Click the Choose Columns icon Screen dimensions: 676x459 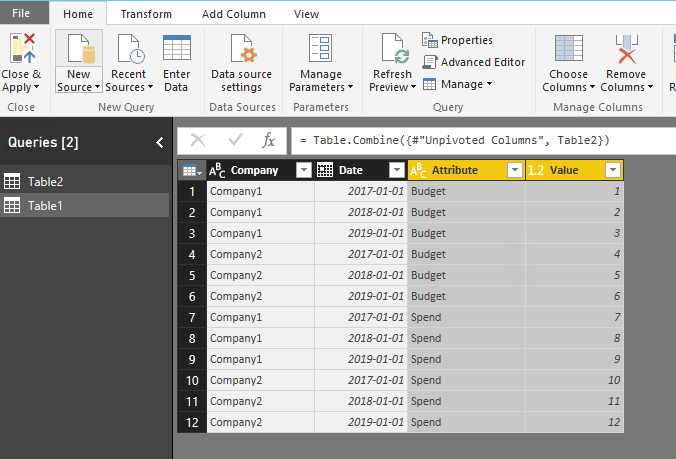click(x=569, y=48)
